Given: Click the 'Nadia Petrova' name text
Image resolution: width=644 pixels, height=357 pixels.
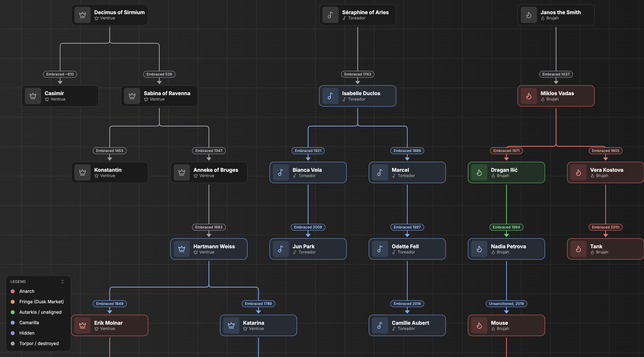Looking at the screenshot, I should [509, 246].
